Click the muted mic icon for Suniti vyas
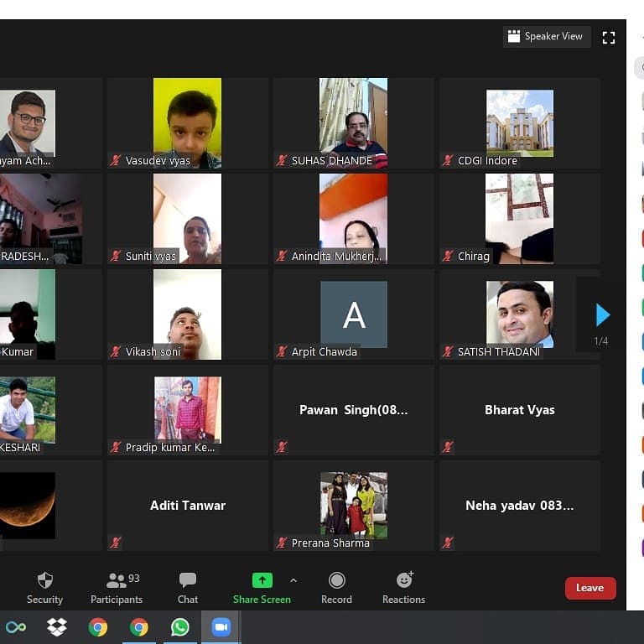The width and height of the screenshot is (644, 644). (x=116, y=256)
